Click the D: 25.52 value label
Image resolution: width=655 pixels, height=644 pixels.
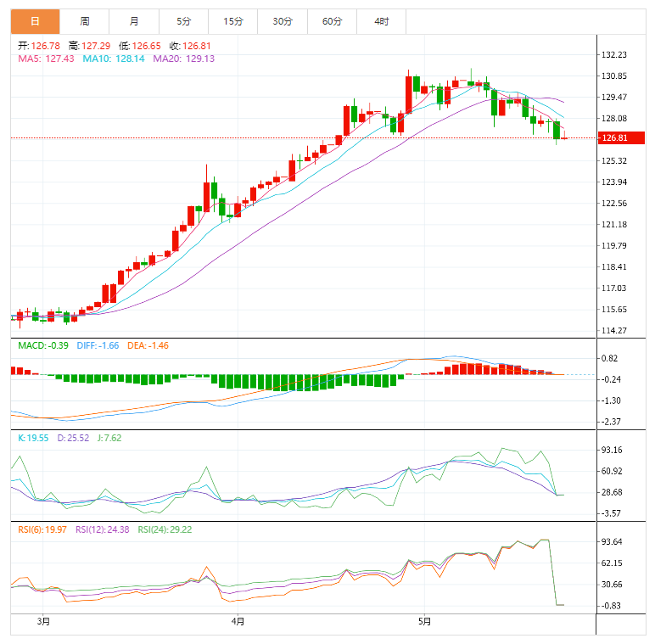(73, 438)
